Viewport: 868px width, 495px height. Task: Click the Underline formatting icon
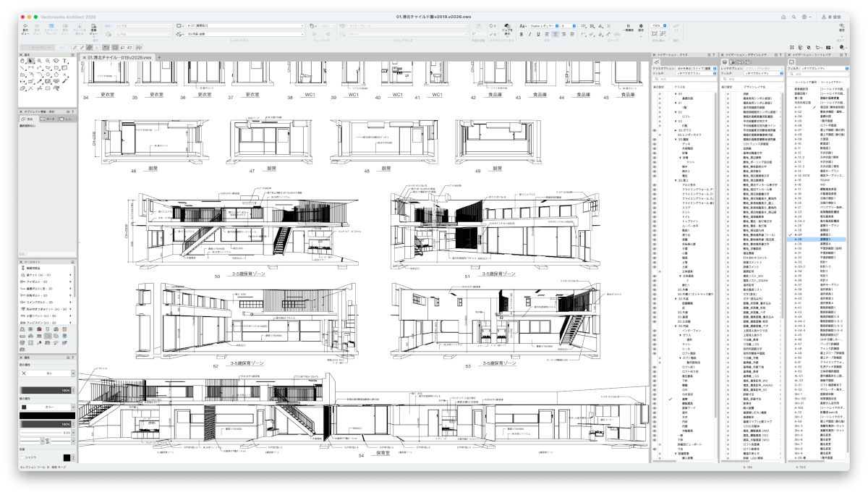538,34
